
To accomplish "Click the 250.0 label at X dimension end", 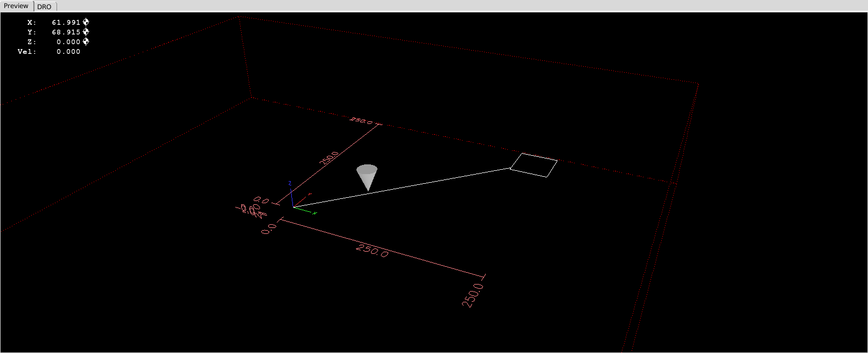I will tap(472, 295).
